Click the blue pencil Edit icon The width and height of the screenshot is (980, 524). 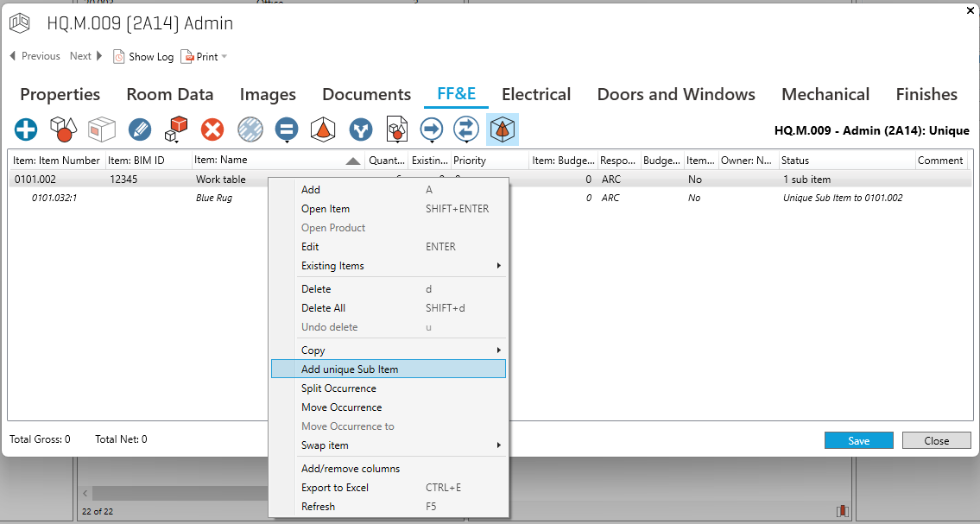pos(139,129)
